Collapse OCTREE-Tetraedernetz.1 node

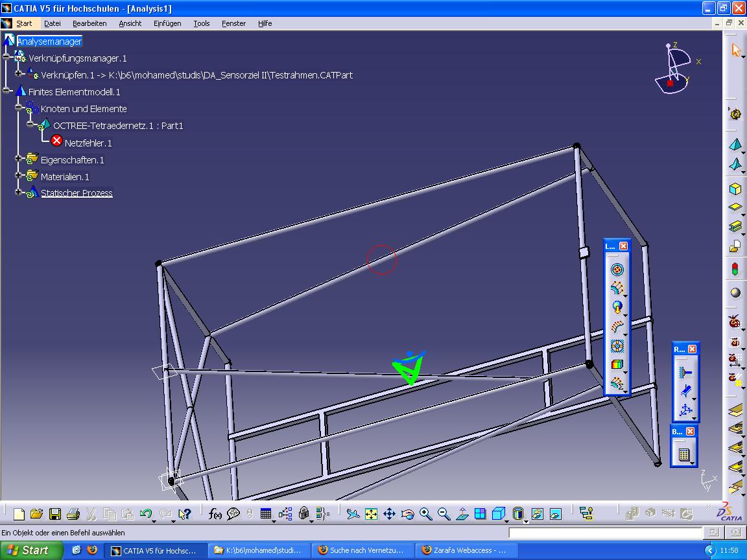click(31, 124)
